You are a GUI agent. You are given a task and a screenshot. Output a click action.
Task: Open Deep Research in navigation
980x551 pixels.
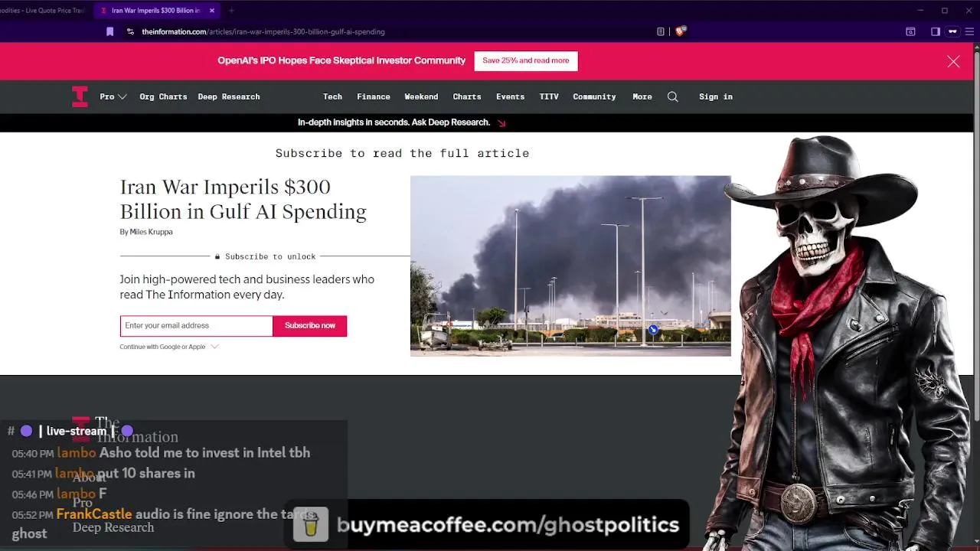[229, 96]
